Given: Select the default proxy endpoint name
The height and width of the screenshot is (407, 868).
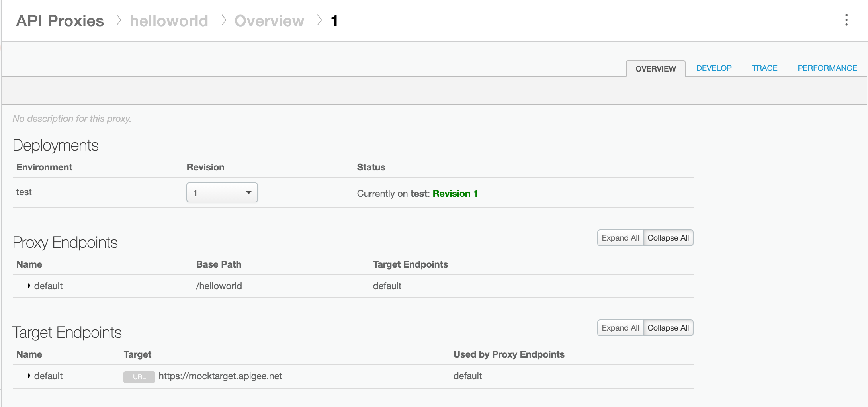Looking at the screenshot, I should [x=48, y=286].
